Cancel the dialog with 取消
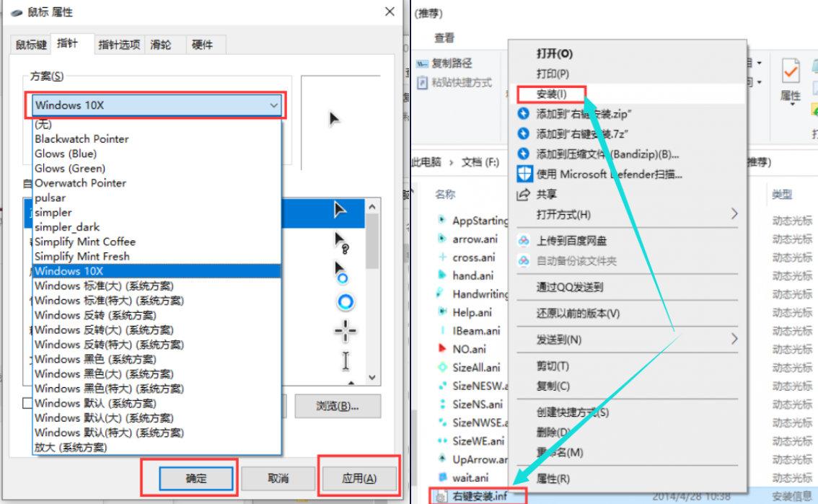Screen dimensions: 818x504 [278, 479]
